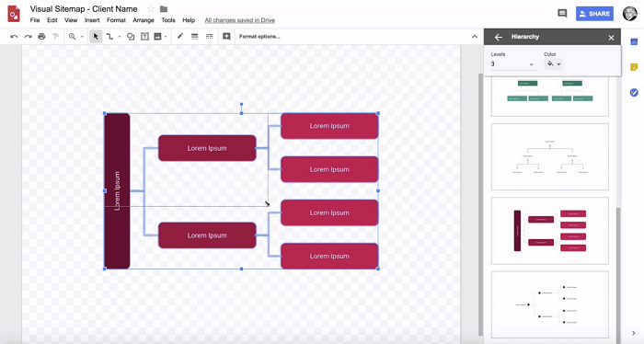Image resolution: width=644 pixels, height=344 pixels.
Task: Open the File menu
Action: click(x=35, y=20)
